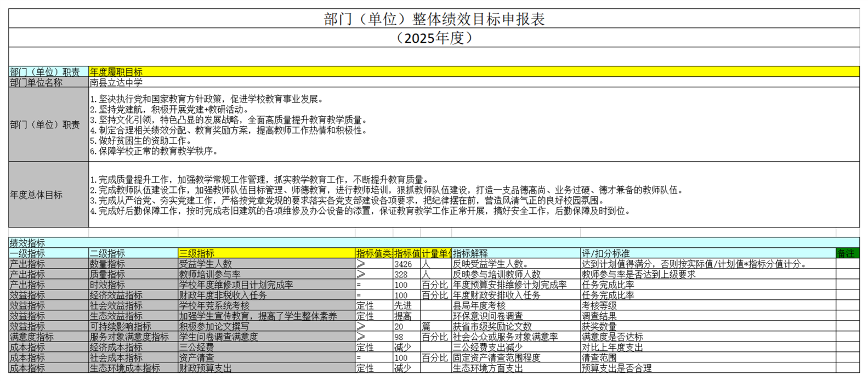Select the "年度财政安排收入任务" cell

[516, 295]
